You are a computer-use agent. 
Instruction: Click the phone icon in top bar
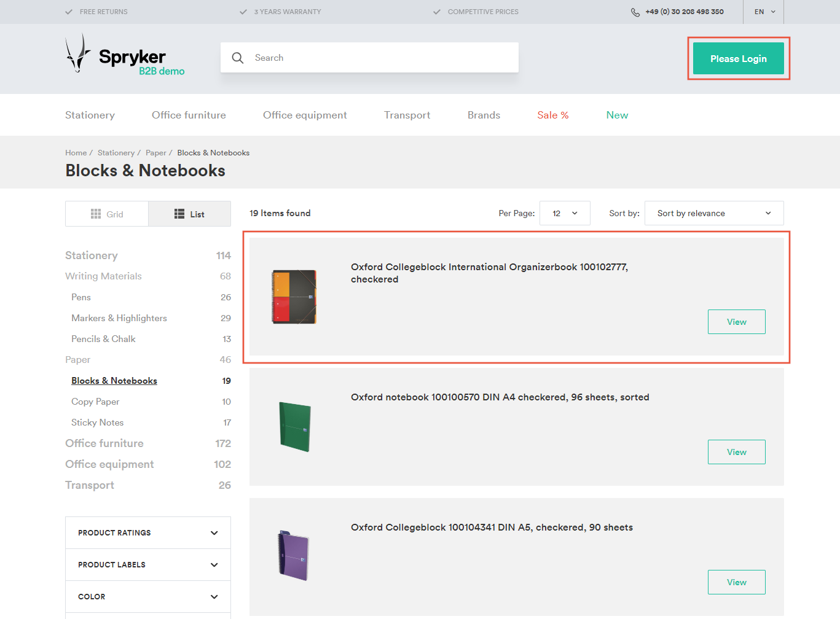[x=635, y=12]
